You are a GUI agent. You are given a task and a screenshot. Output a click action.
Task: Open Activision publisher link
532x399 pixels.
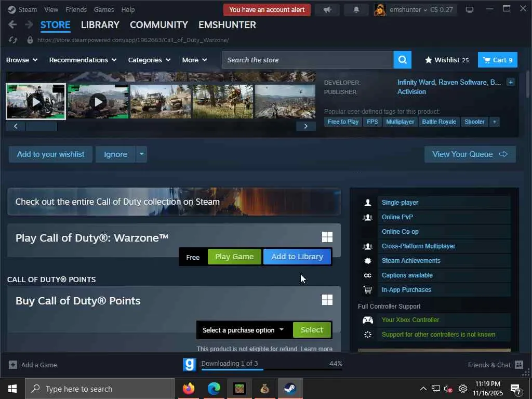tap(411, 91)
